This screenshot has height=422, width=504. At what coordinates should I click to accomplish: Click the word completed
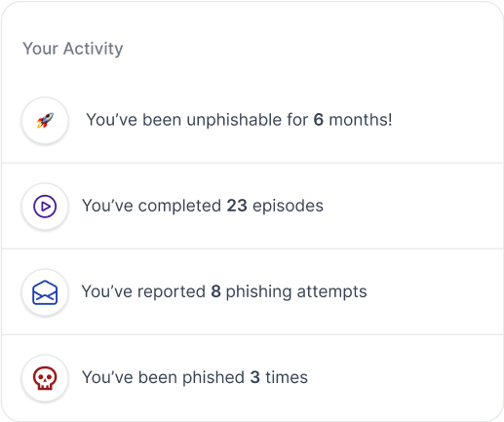pos(179,207)
